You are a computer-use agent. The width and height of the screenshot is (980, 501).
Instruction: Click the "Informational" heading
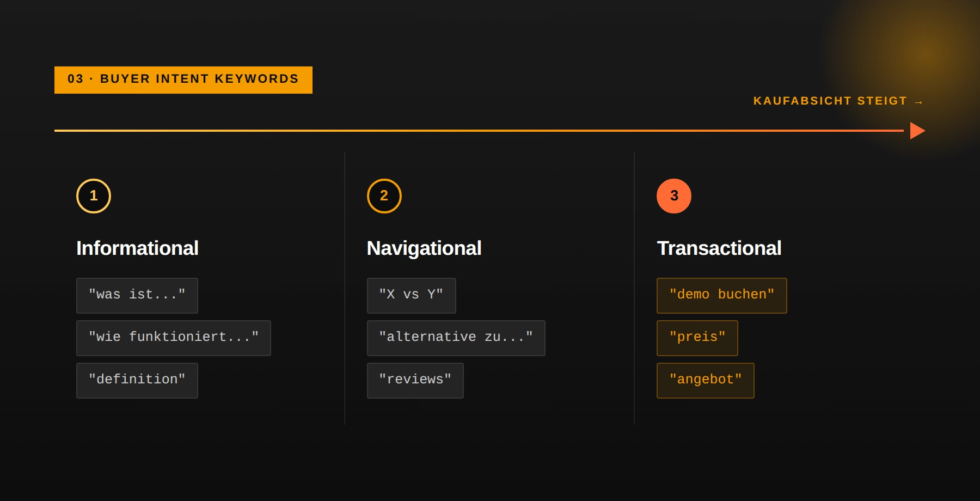[137, 248]
